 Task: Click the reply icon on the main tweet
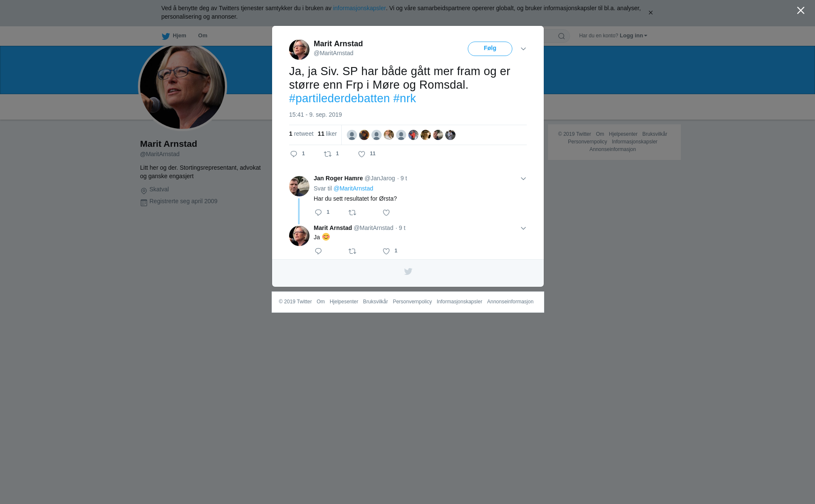294,154
